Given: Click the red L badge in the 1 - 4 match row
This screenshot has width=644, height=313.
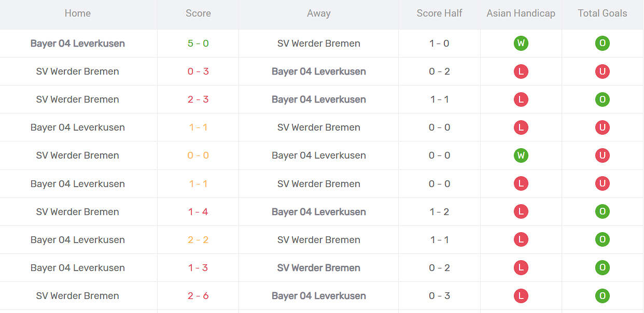Looking at the screenshot, I should coord(521,211).
